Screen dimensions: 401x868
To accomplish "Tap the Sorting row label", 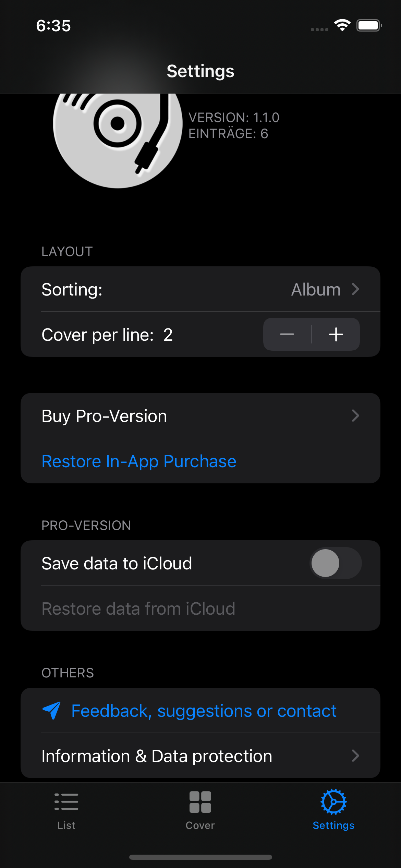I will tap(72, 289).
